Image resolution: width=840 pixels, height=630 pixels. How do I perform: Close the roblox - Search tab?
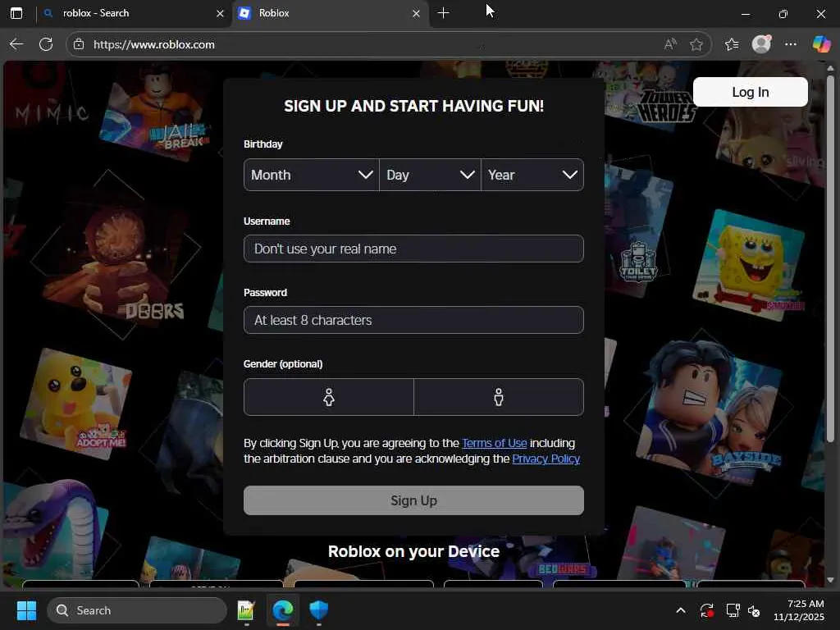[220, 14]
